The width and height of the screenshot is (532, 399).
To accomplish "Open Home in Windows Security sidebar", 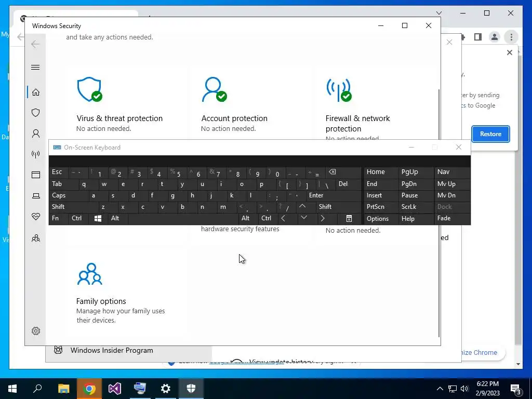I will click(x=36, y=92).
